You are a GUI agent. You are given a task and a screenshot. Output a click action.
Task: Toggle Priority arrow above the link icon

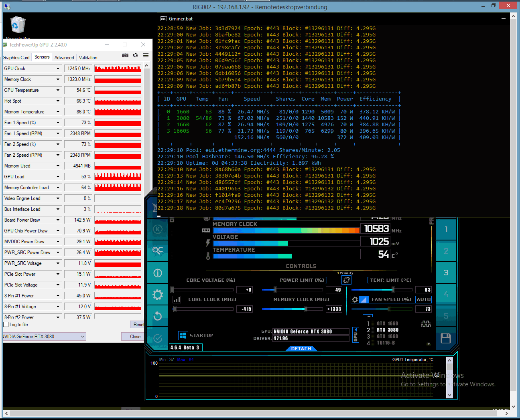click(345, 273)
